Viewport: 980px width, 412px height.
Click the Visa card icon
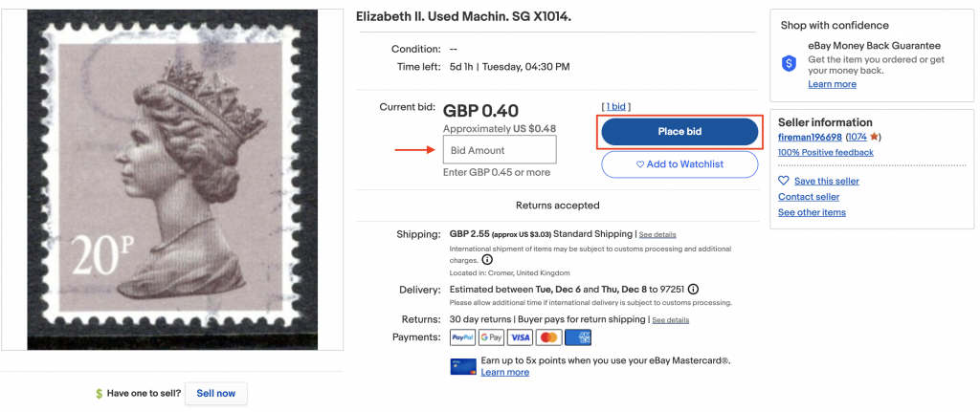click(x=520, y=337)
